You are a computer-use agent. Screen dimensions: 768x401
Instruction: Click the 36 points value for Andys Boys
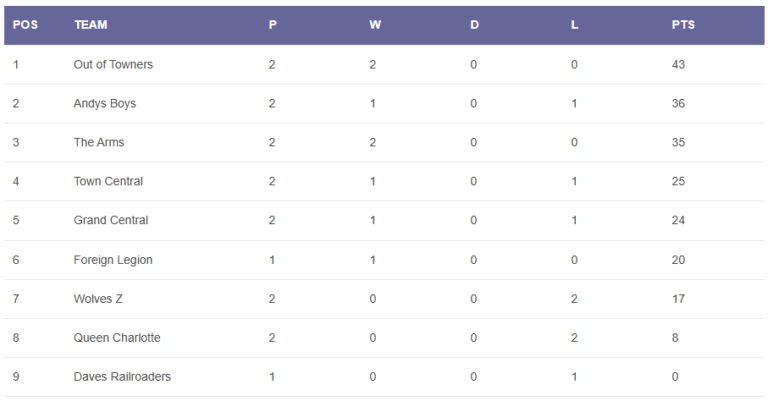[678, 104]
